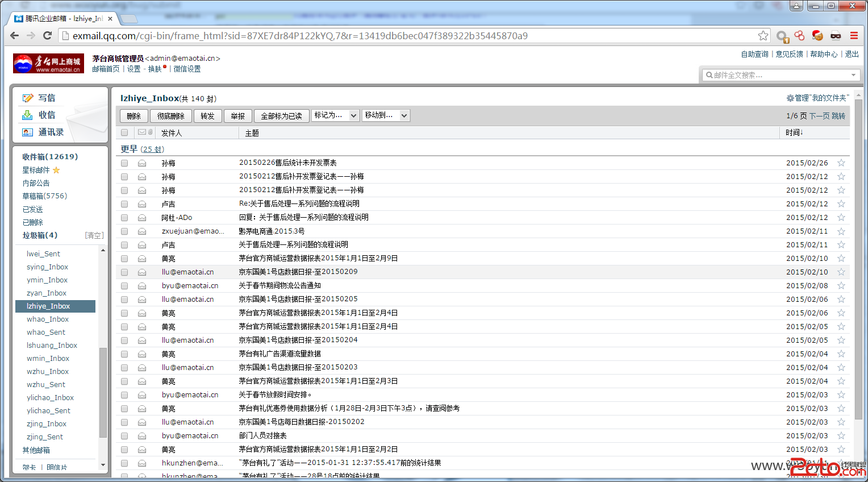Click folder list scroll-up arrow
868x482 pixels.
(x=103, y=251)
